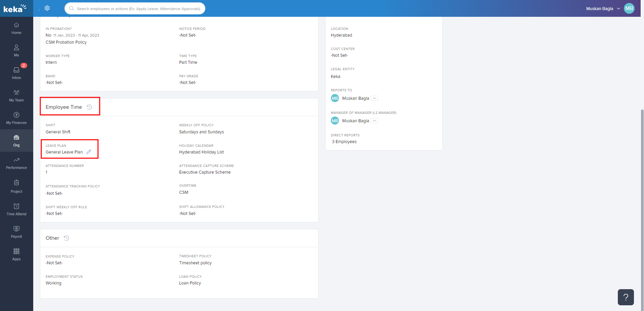Image resolution: width=644 pixels, height=311 pixels.
Task: Open the Home sidebar item
Action: click(16, 28)
